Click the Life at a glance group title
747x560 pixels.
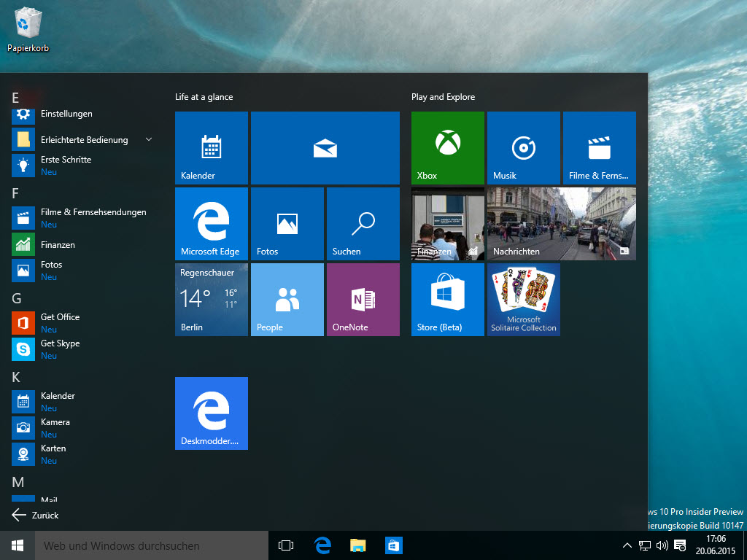tap(204, 97)
